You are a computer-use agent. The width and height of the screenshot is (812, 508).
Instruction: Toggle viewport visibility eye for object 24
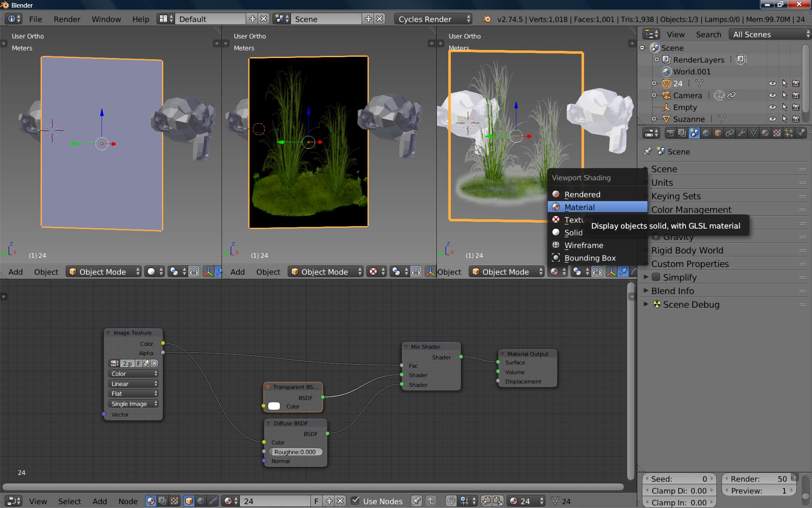(772, 83)
